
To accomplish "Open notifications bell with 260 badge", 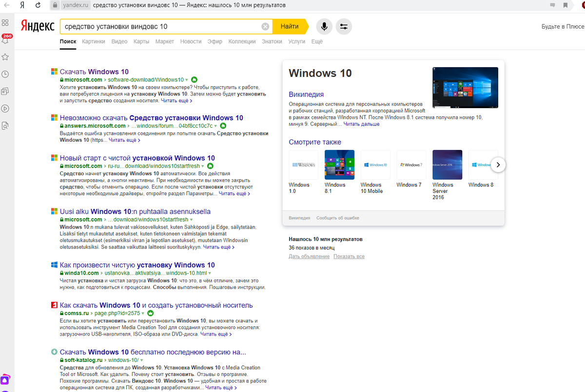I will coord(6,39).
